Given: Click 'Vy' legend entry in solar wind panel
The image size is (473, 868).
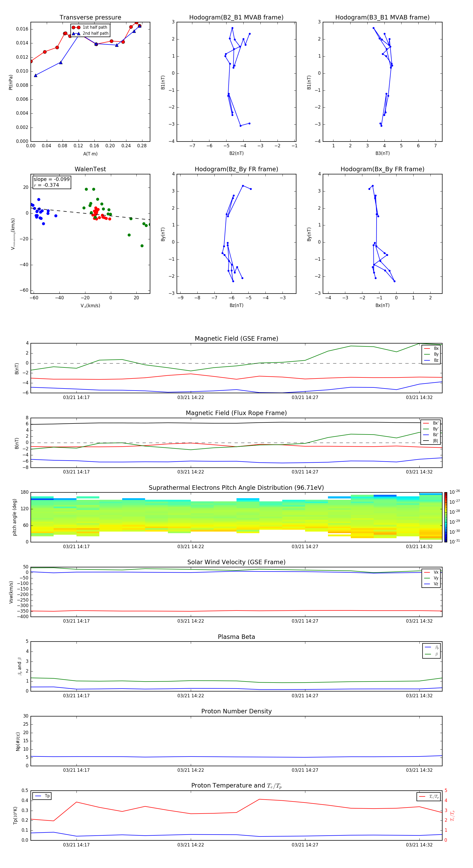Looking at the screenshot, I should 431,578.
